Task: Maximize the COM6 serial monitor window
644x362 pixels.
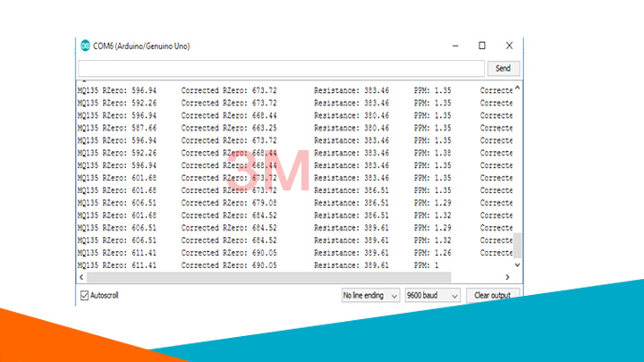Action: (x=482, y=46)
